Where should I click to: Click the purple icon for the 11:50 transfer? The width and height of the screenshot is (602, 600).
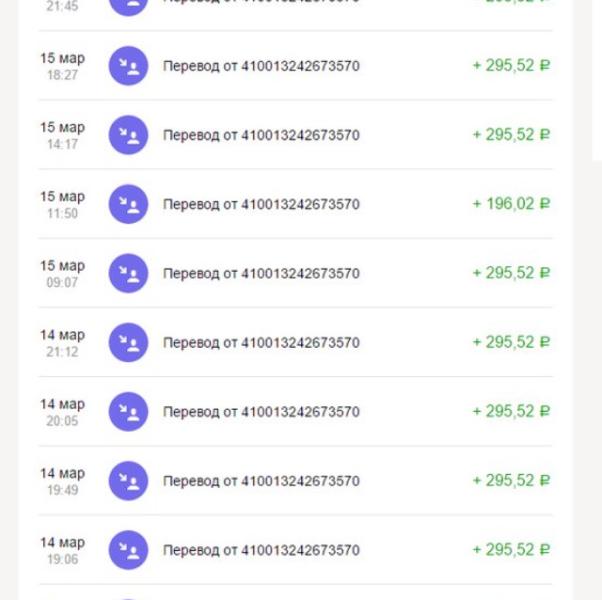point(128,204)
